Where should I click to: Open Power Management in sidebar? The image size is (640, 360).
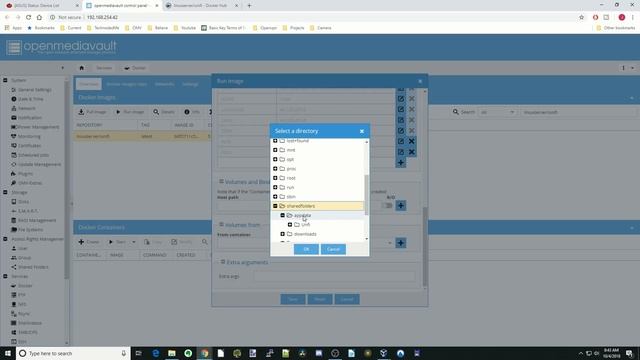pyautogui.click(x=35, y=127)
